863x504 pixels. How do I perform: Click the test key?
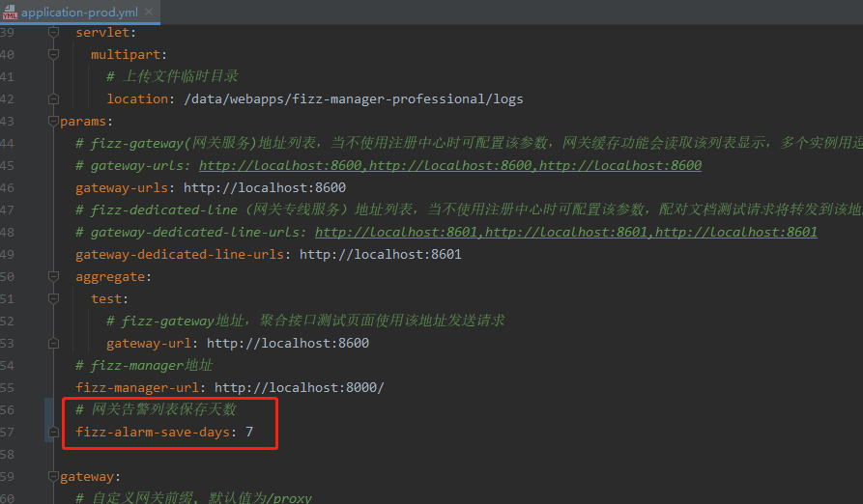106,298
